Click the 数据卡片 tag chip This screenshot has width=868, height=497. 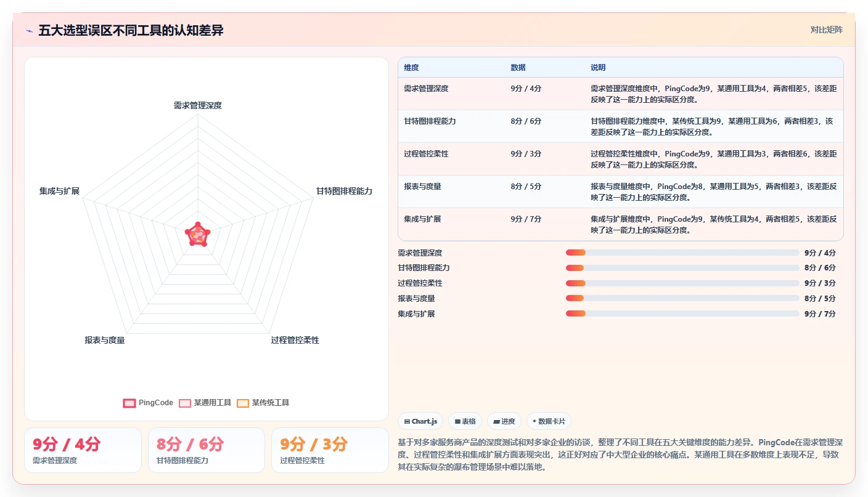[x=549, y=421]
